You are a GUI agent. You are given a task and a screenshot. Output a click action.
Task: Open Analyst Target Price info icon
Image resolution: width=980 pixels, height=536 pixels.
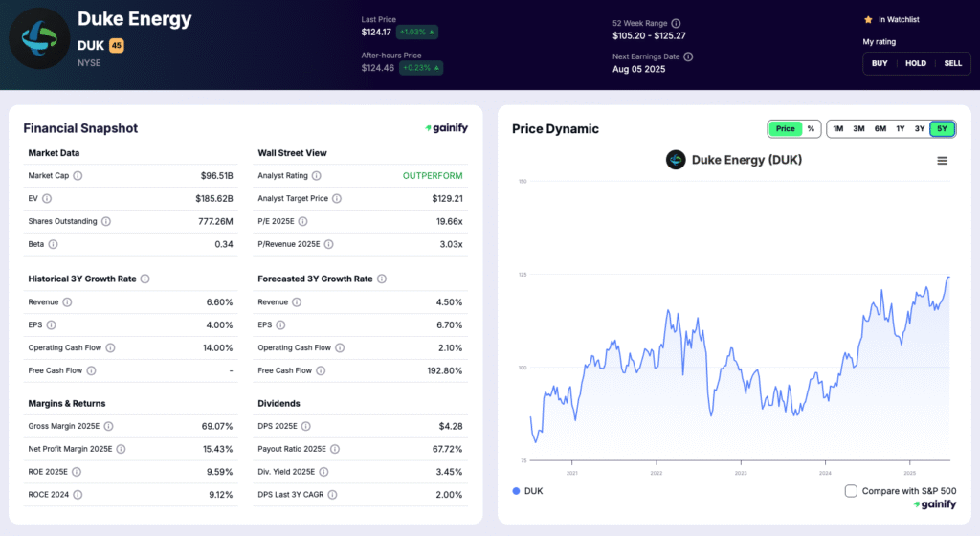[x=337, y=199]
